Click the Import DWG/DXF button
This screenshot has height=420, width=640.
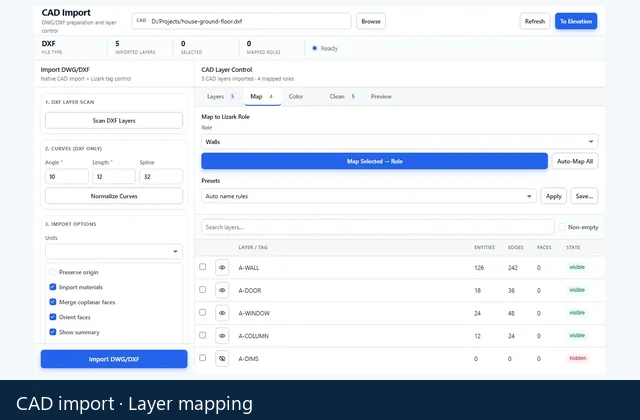(114, 359)
